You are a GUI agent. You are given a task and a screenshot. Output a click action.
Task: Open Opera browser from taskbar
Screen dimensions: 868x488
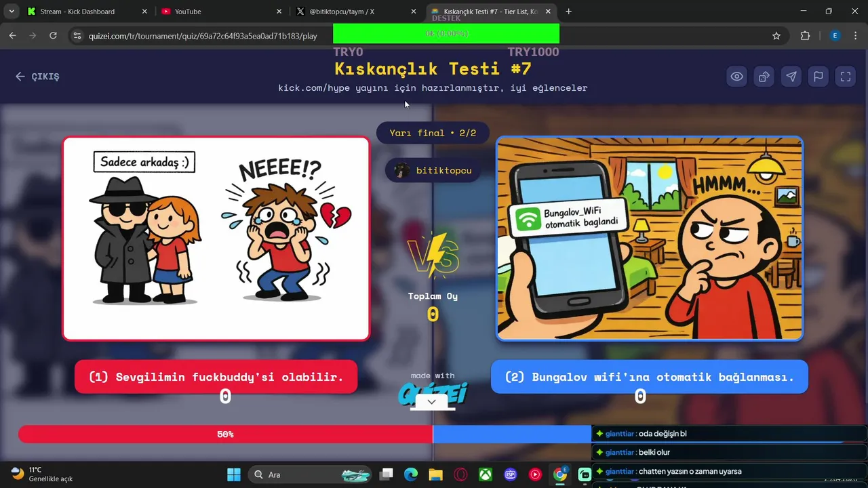tap(460, 474)
